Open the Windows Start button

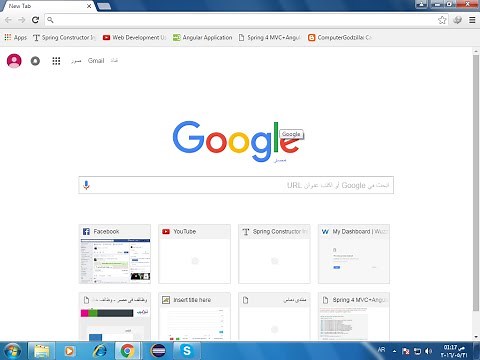12,351
